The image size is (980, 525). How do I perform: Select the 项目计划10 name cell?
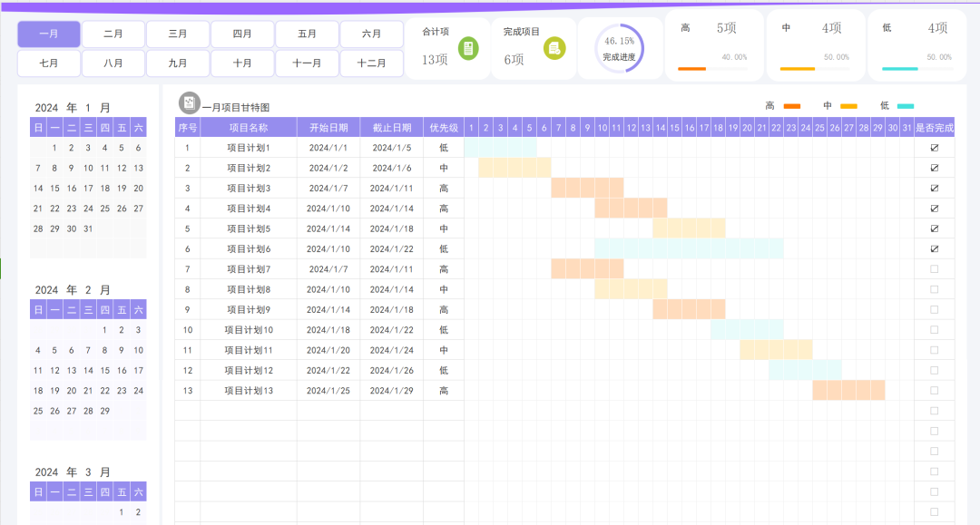tap(249, 330)
